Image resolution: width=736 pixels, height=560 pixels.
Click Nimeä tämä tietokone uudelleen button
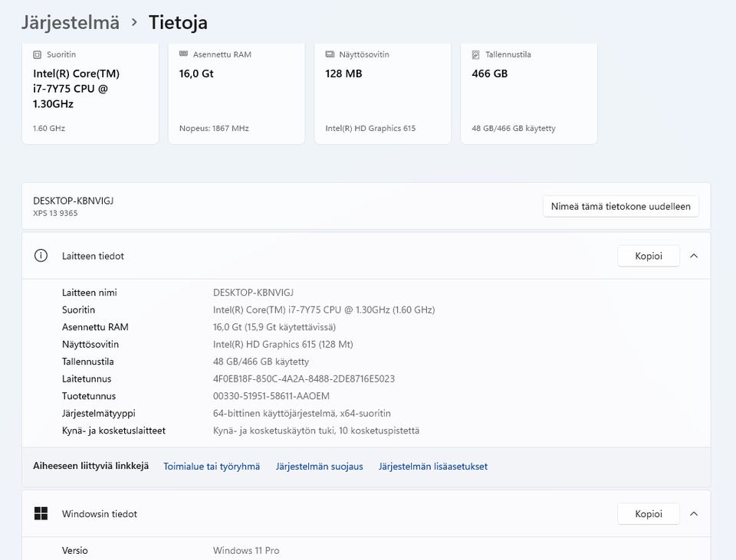tap(620, 206)
